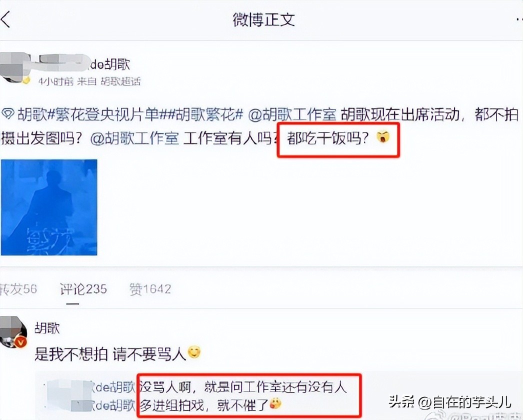
Task: Open first @胡歌工作室 mention
Action: (x=292, y=115)
